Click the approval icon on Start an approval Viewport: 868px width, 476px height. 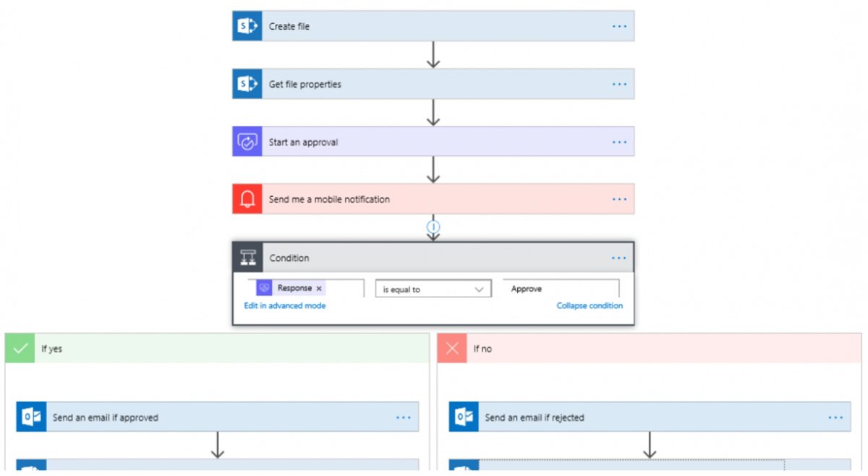[247, 142]
